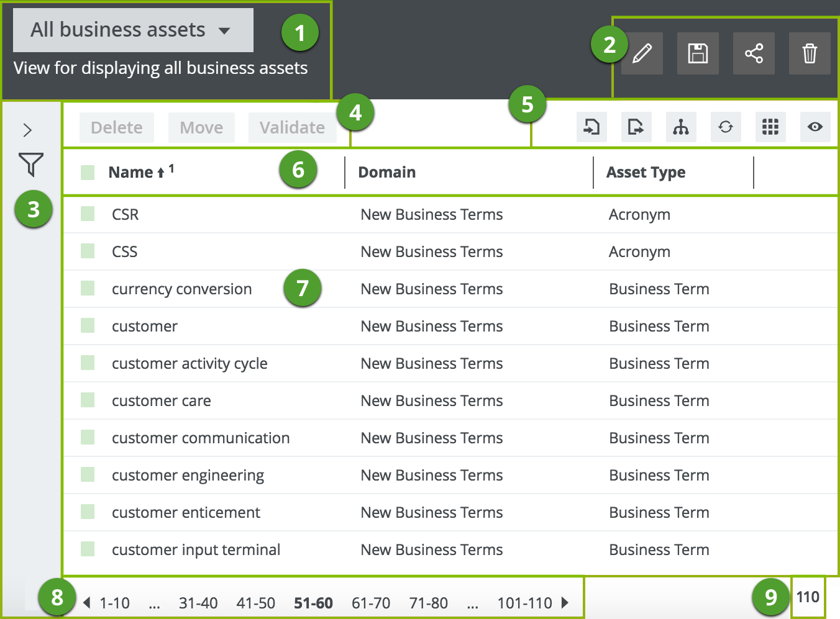Select the customer care row checkbox
This screenshot has width=840, height=619.
pyautogui.click(x=88, y=400)
